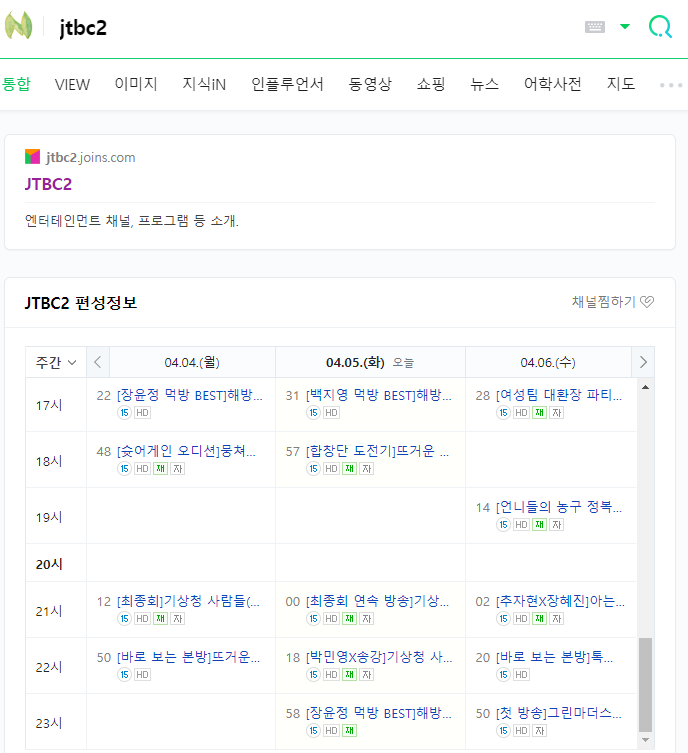
Task: Click 15 rating icon under [바로 보는 본방]톡
Action: click(503, 675)
